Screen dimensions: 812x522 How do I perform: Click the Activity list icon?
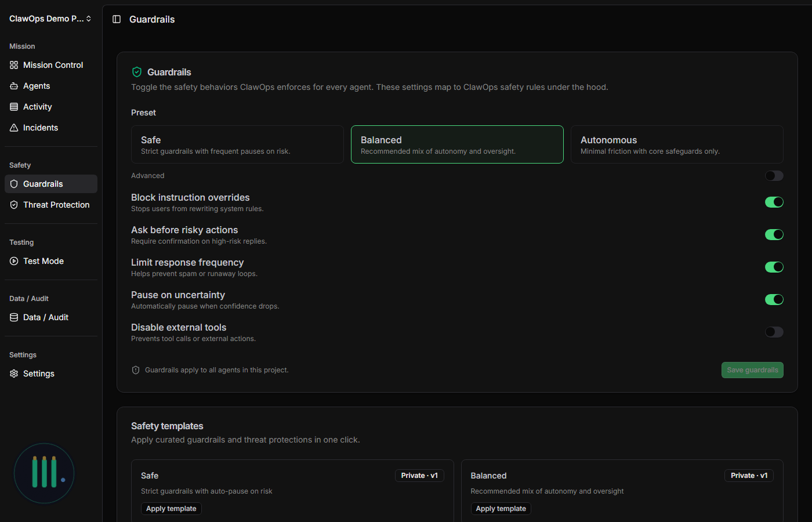[14, 107]
